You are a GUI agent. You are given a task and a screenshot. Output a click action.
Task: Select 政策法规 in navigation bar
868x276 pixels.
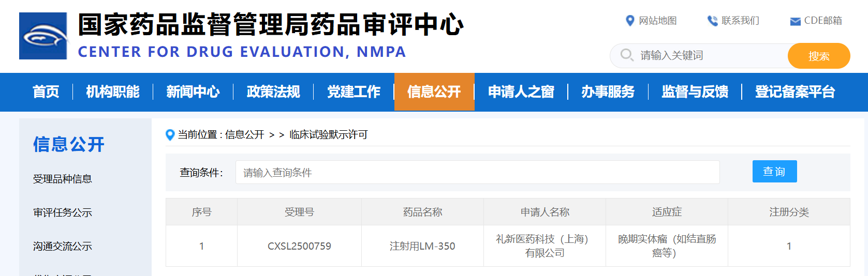click(273, 92)
